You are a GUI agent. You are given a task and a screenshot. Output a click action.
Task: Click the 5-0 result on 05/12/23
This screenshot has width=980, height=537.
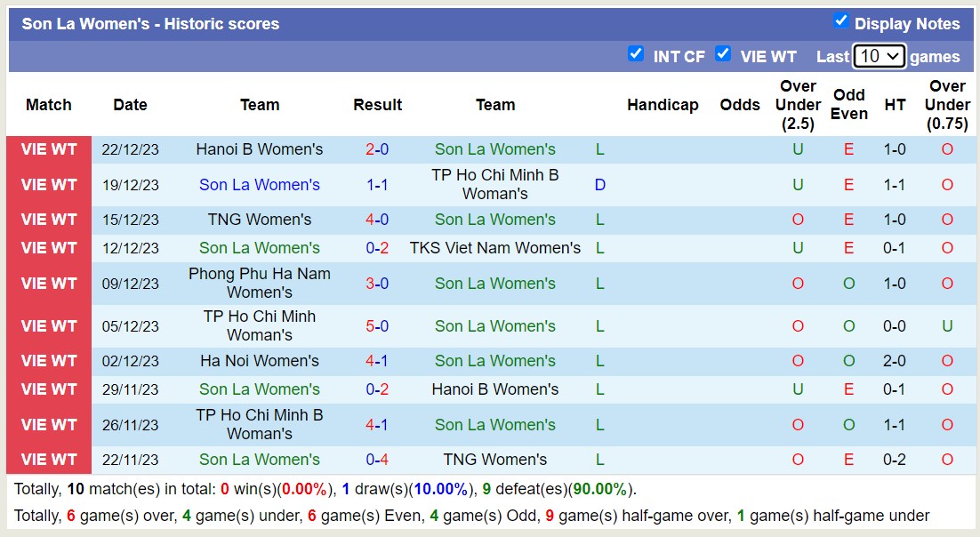tap(377, 326)
